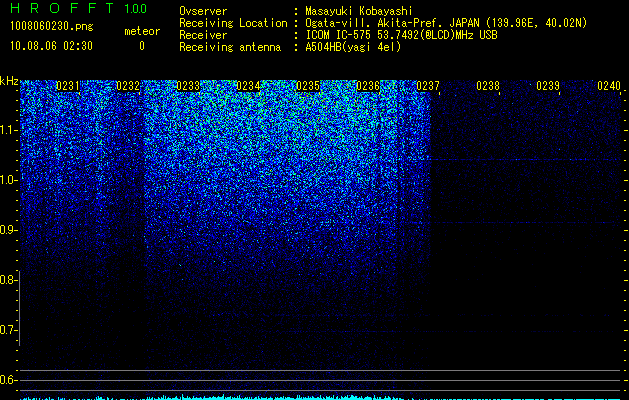This screenshot has height=400, width=629.
Task: Click the 0.8 kHz axis label
Action: click(8, 280)
